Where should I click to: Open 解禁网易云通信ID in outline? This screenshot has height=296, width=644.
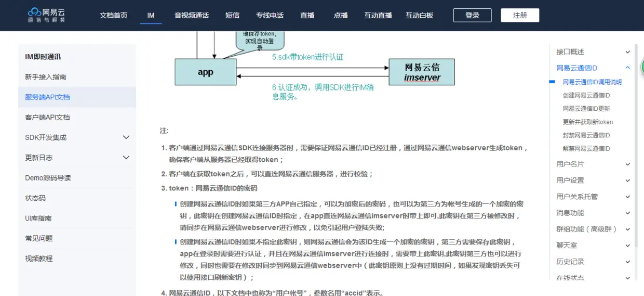586,149
